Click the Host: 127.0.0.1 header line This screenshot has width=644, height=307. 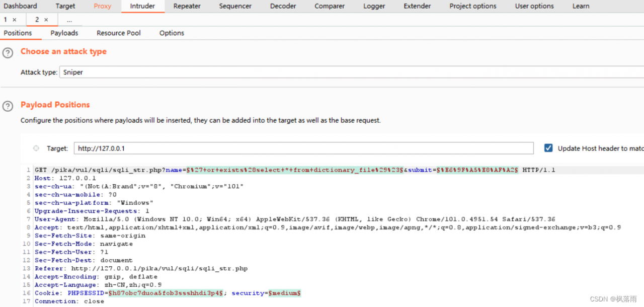coord(65,178)
